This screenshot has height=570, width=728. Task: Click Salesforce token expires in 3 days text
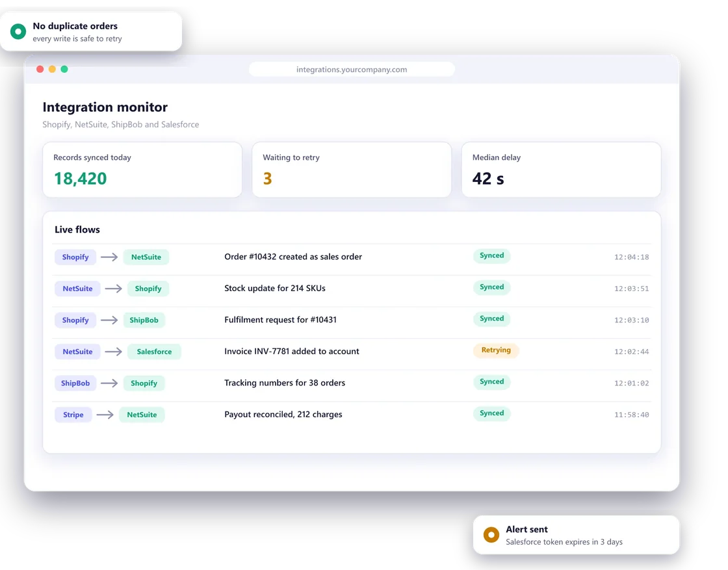point(564,542)
